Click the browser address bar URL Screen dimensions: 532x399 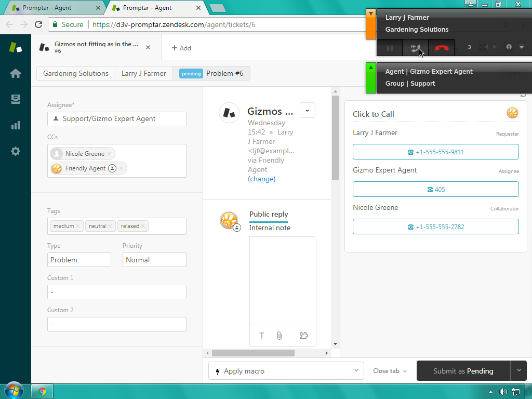(174, 24)
